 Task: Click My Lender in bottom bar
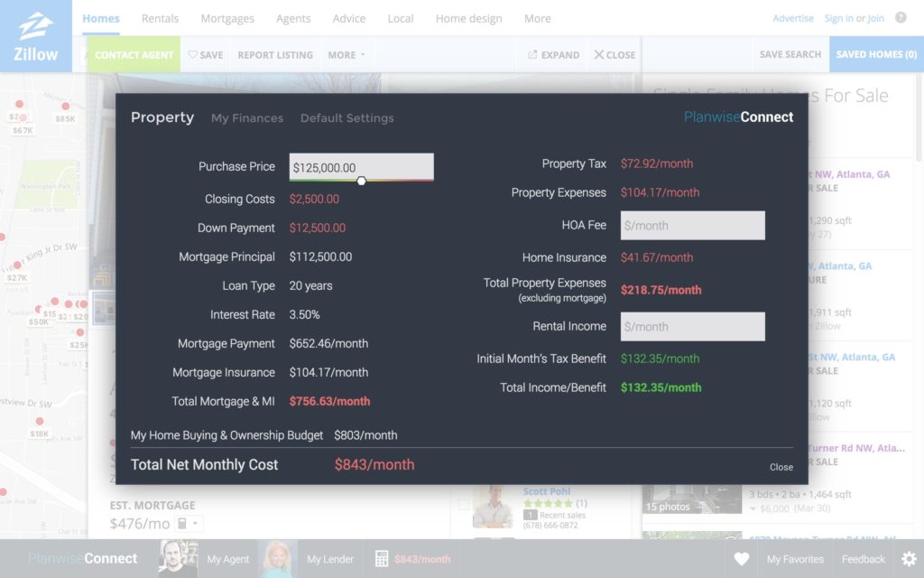[x=330, y=559]
